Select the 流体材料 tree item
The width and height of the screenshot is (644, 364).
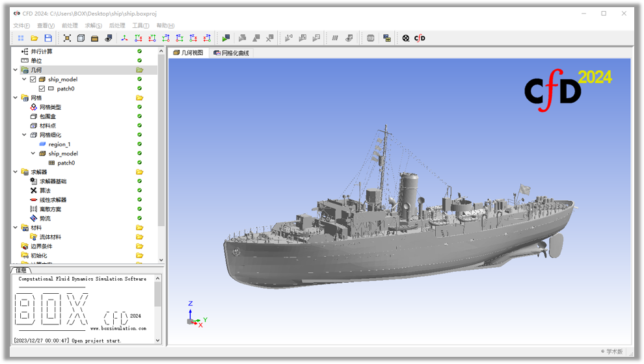[50, 237]
